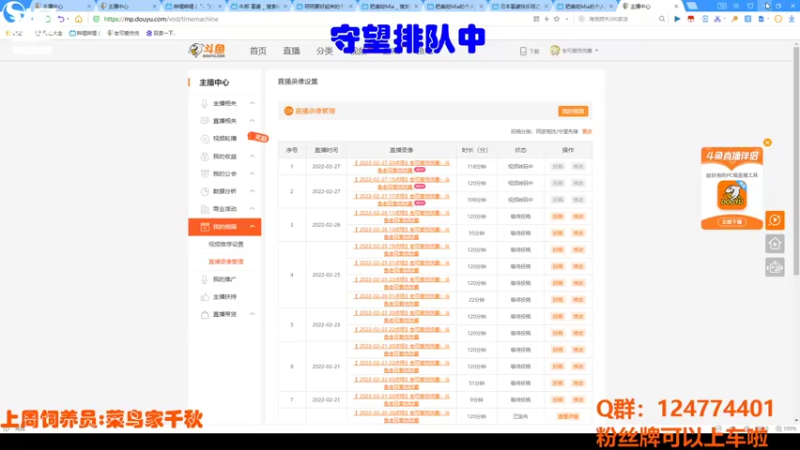Click the Douyu logo in the header
Viewport: 800px width, 450px height.
(x=207, y=50)
